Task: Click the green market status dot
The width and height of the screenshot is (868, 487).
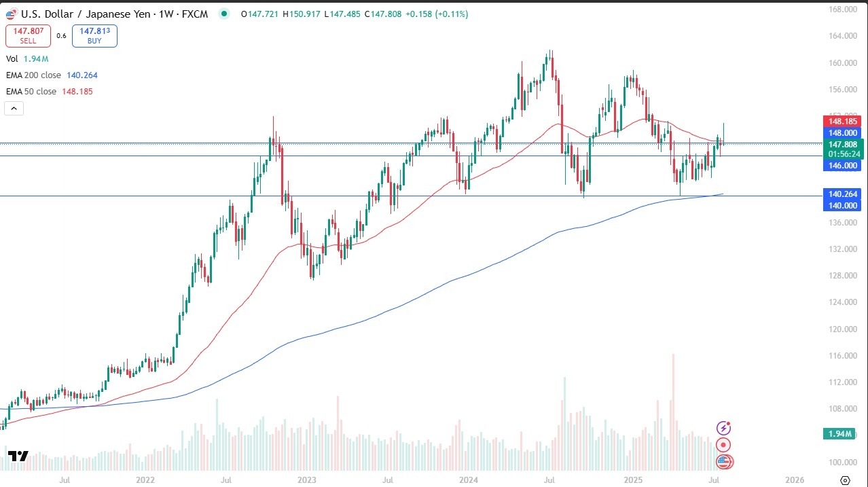Action: coord(223,14)
